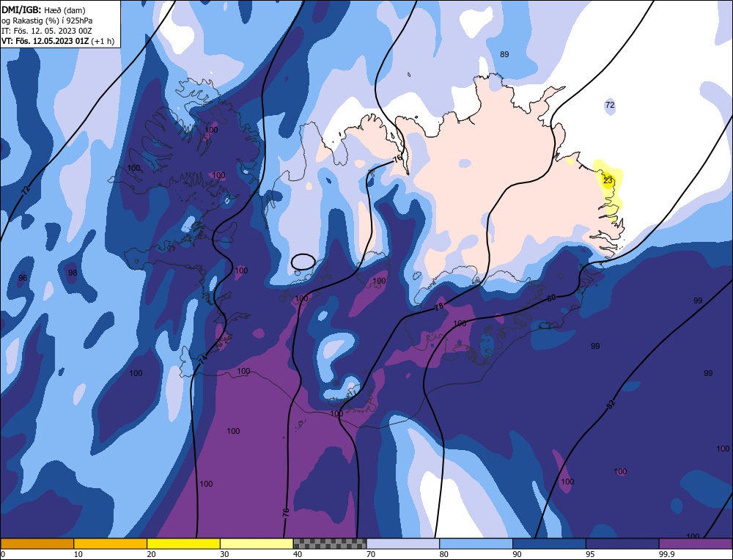Click the purple above-99.9 legend swatch
This screenshot has width=733, height=560.
coord(696,543)
